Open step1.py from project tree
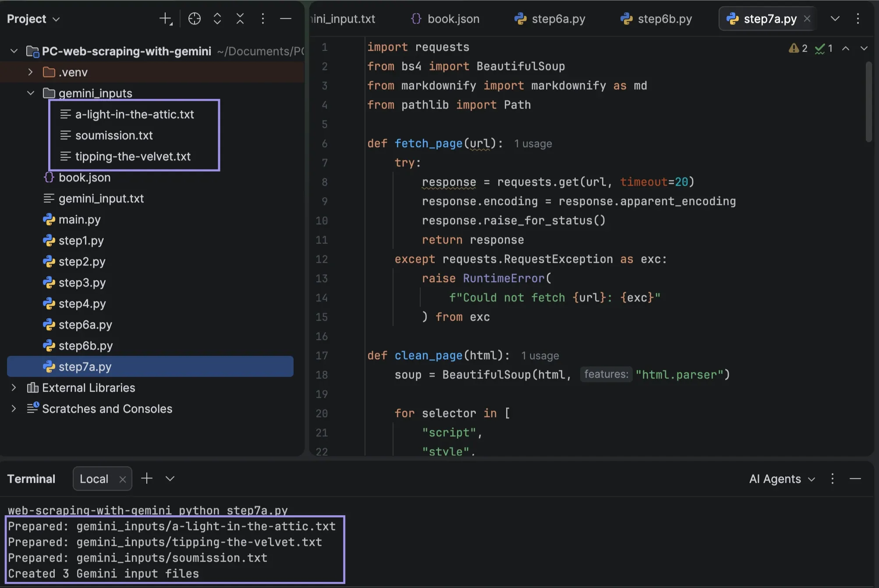Image resolution: width=879 pixels, height=588 pixels. click(81, 241)
